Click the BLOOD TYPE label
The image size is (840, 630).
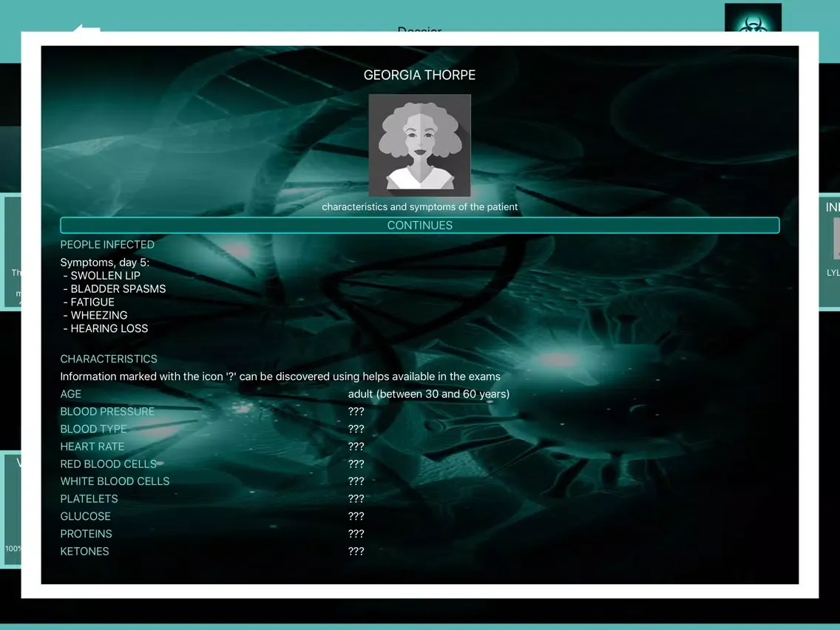tap(93, 429)
